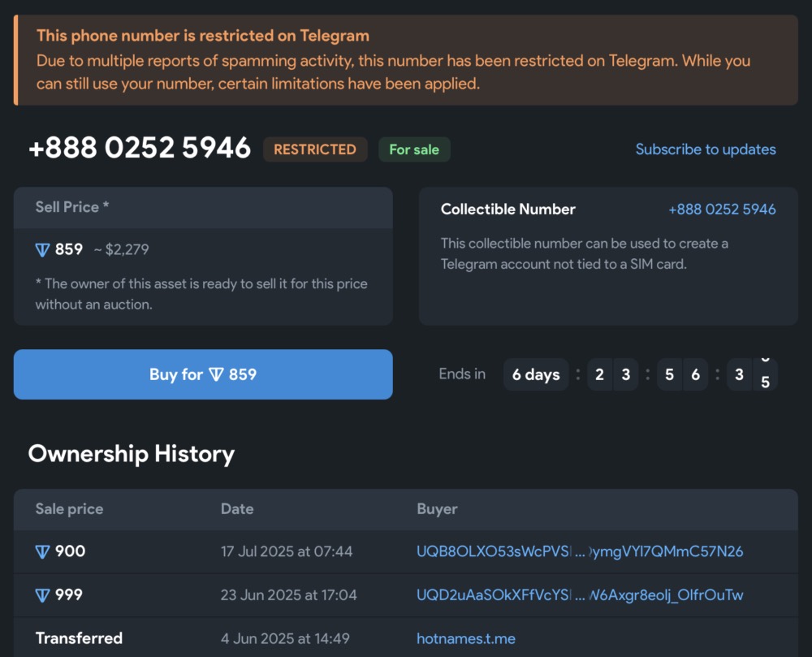Click the For sale status badge
Screen dimensions: 812x657
[x=414, y=149]
